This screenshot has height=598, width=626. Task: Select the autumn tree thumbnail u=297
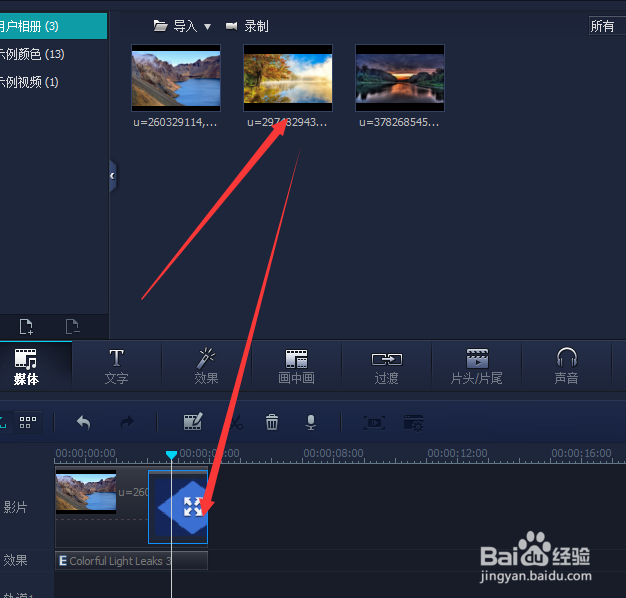pyautogui.click(x=288, y=78)
